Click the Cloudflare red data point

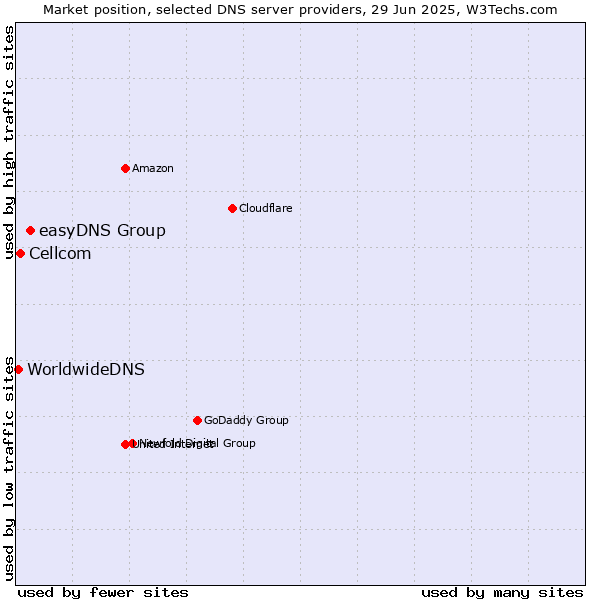(232, 209)
